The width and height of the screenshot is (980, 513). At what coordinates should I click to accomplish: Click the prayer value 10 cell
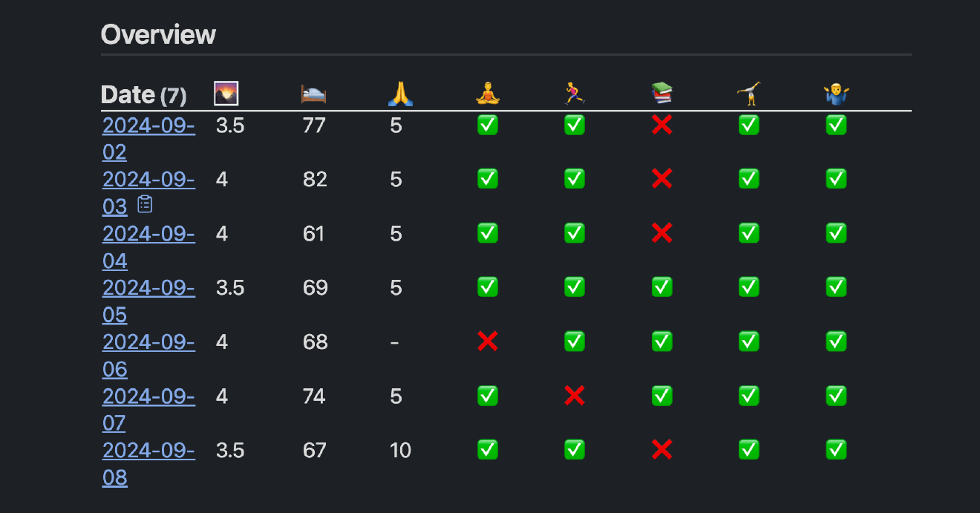pos(400,451)
